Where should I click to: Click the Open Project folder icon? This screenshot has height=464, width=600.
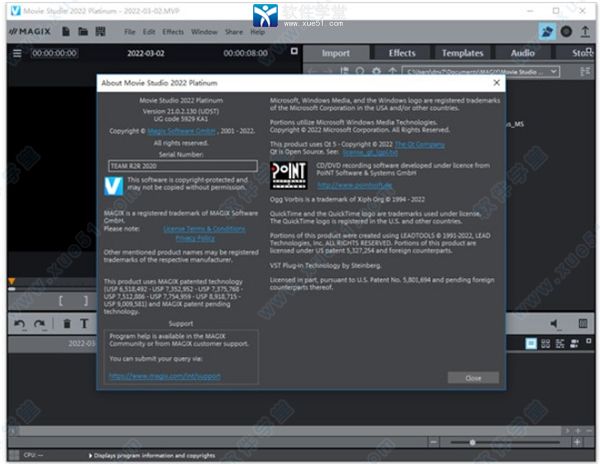pyautogui.click(x=83, y=31)
